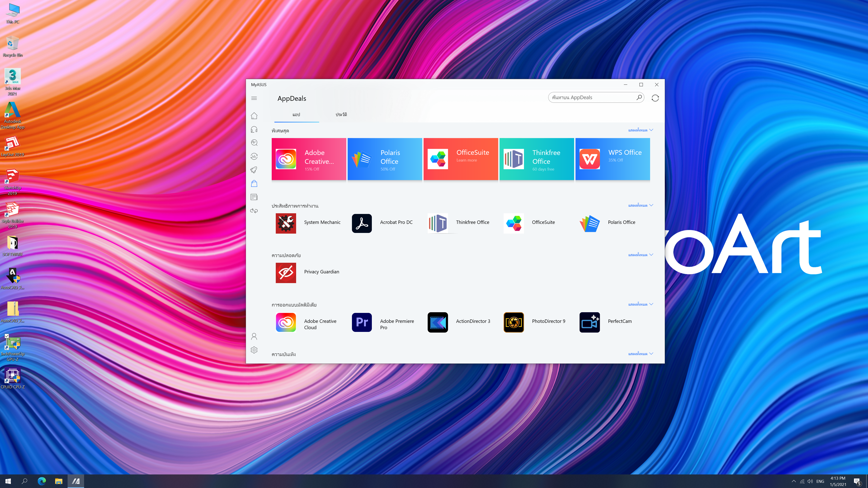Click the PerfectCam label

(x=620, y=321)
